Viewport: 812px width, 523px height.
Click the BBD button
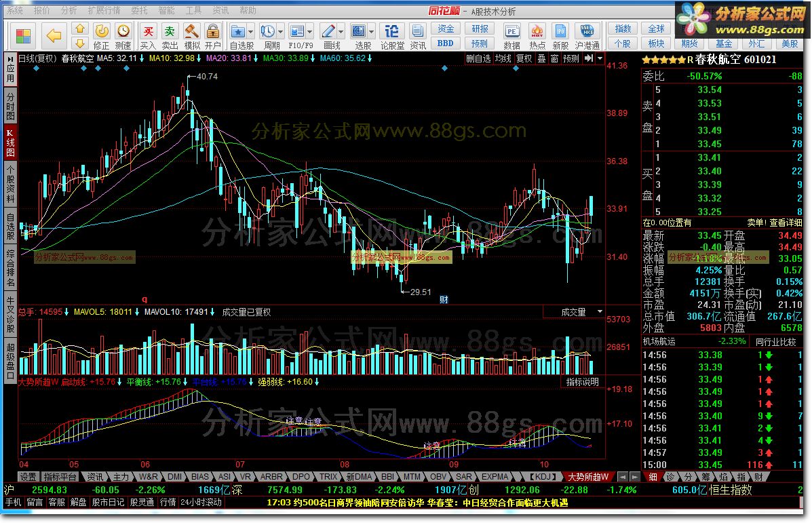[x=446, y=43]
